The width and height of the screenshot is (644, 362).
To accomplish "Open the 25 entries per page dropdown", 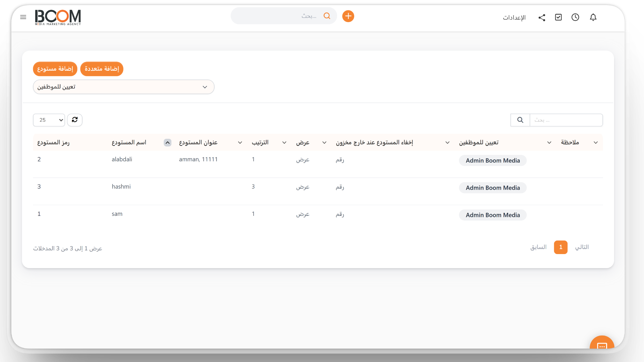I will [x=49, y=120].
